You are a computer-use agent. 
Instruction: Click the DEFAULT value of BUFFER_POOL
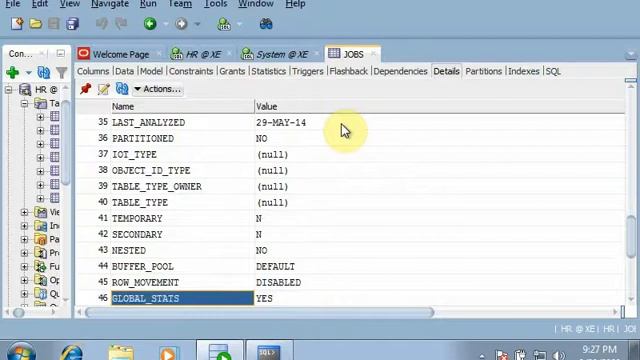(x=276, y=267)
